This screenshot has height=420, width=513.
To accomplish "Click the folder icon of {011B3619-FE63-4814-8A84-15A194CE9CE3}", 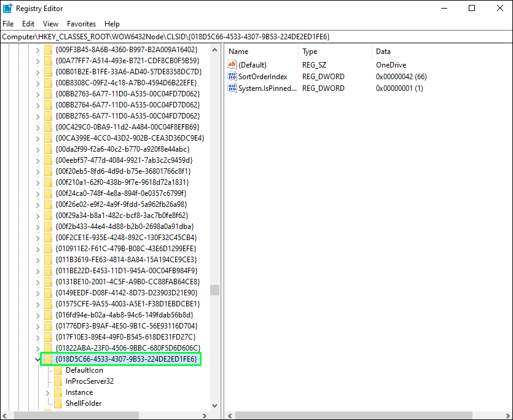I will coord(48,260).
